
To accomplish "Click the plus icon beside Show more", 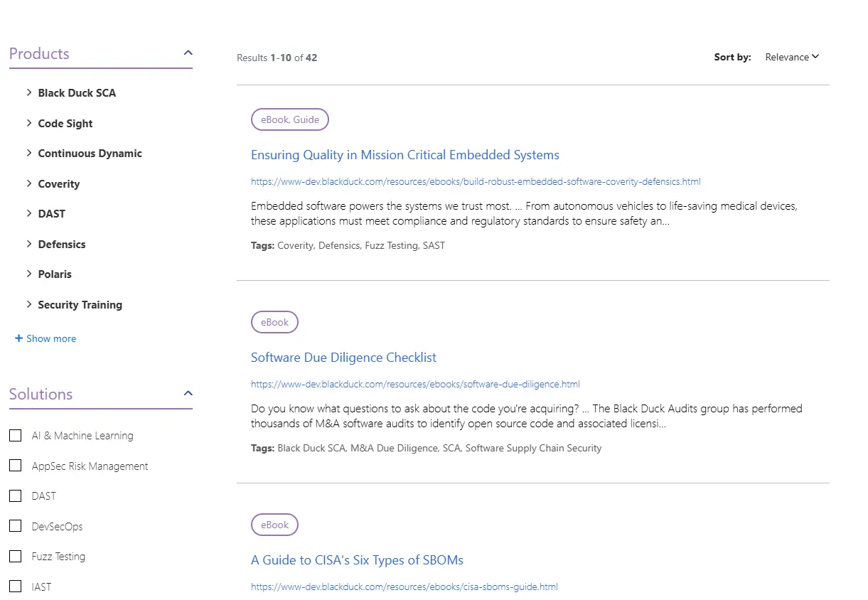I will [x=18, y=338].
